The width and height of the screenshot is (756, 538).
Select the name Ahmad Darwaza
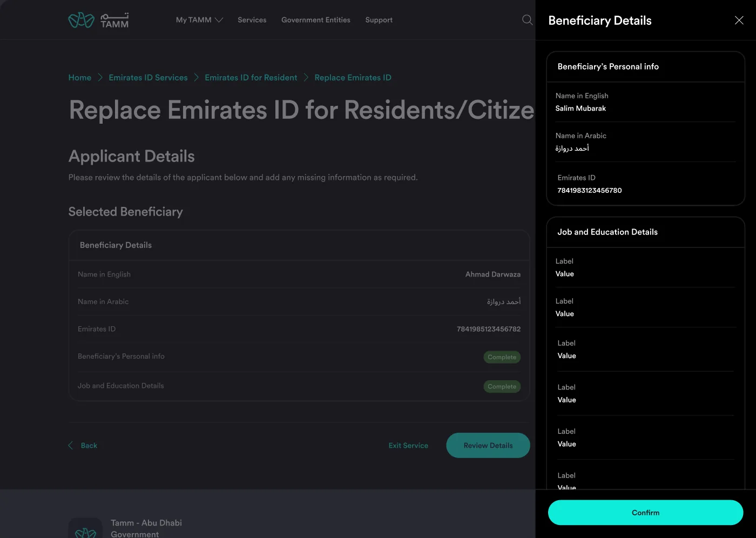493,274
